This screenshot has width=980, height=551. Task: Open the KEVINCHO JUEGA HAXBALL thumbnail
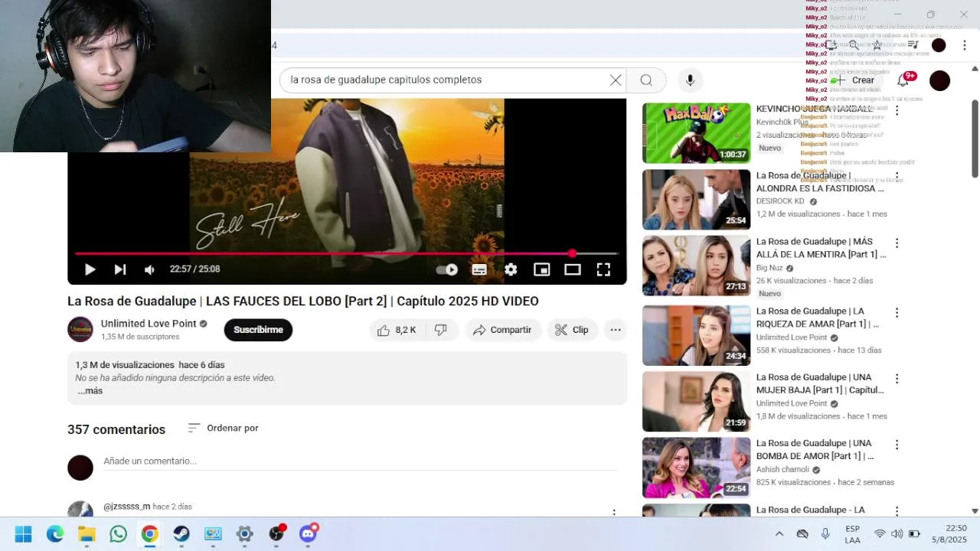[697, 133]
